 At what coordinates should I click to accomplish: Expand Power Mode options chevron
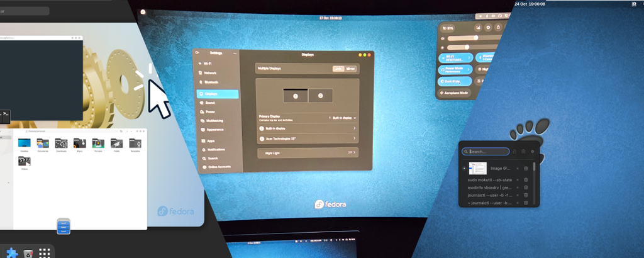[469, 69]
